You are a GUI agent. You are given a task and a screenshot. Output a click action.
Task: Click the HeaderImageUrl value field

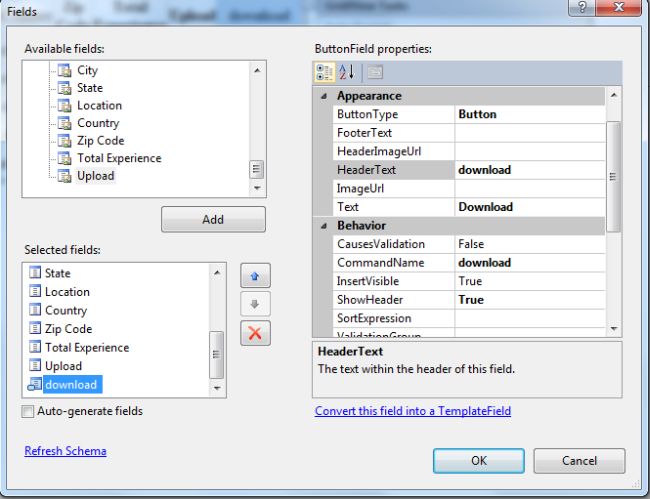pos(530,152)
